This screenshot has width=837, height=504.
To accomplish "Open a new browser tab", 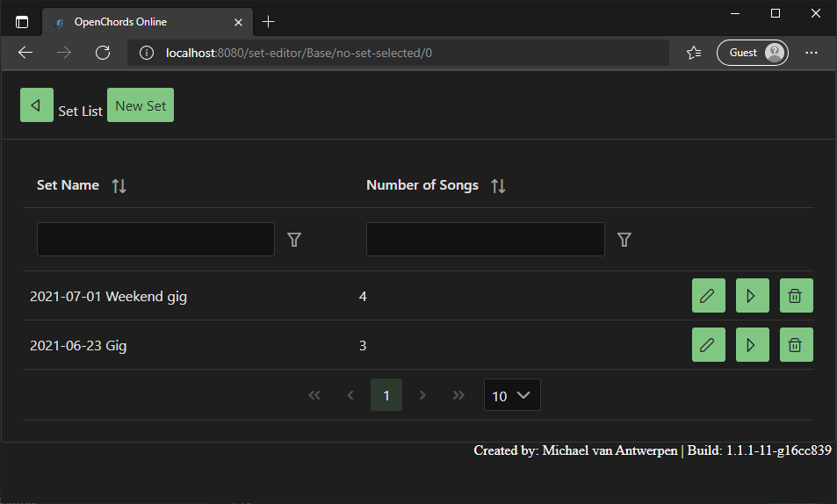I will click(269, 22).
